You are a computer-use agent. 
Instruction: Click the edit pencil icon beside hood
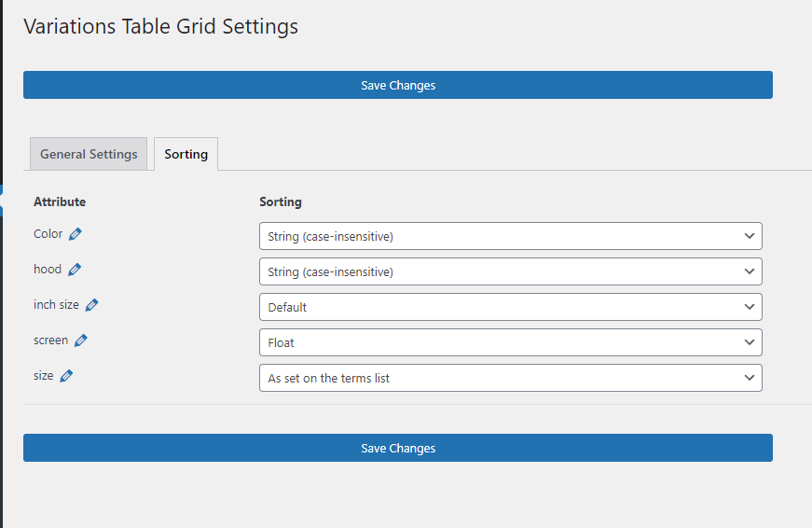(x=75, y=270)
